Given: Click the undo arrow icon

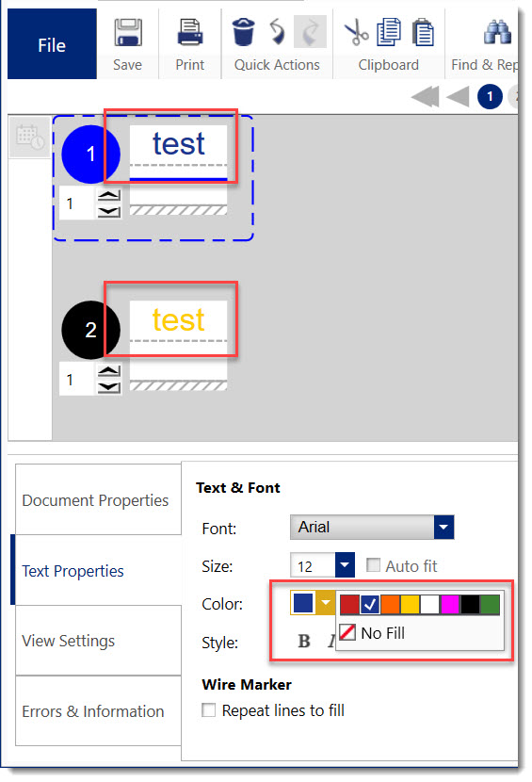Looking at the screenshot, I should tap(277, 32).
